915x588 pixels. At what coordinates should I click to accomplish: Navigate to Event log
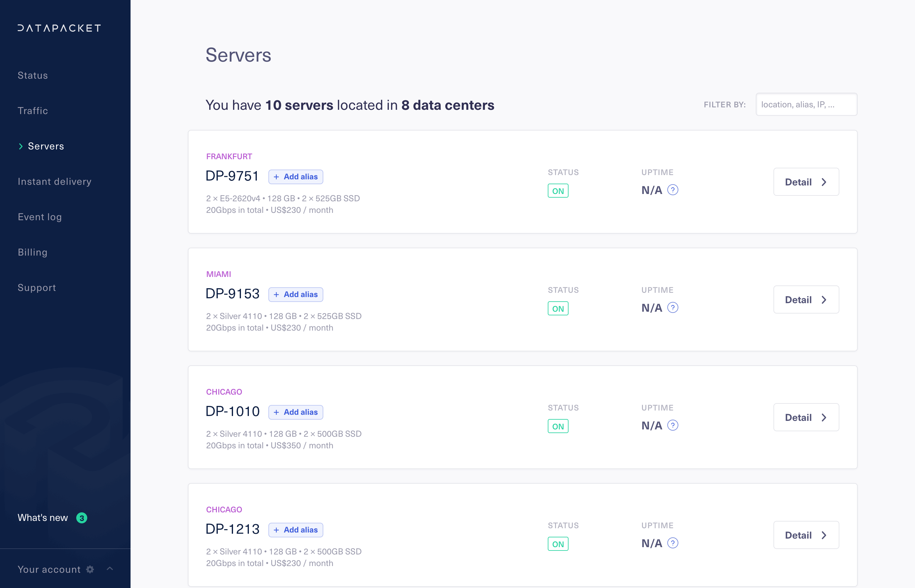(40, 217)
